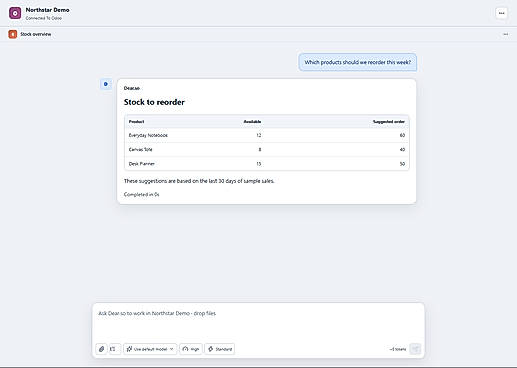Click the send message button

[415, 349]
